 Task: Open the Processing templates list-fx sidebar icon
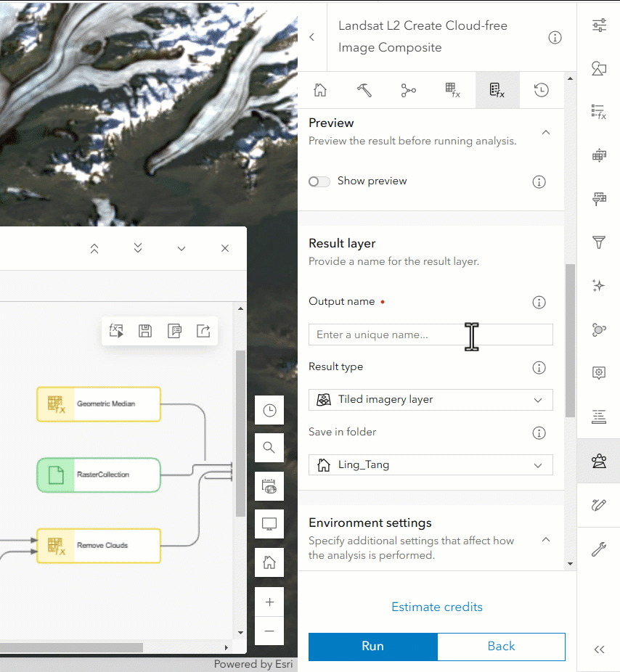click(x=599, y=112)
